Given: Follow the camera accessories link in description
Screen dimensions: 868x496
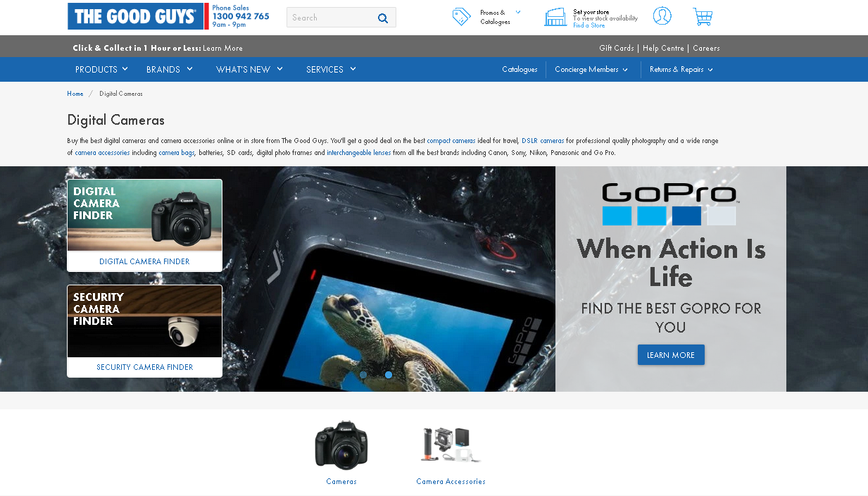Looking at the screenshot, I should pyautogui.click(x=102, y=153).
